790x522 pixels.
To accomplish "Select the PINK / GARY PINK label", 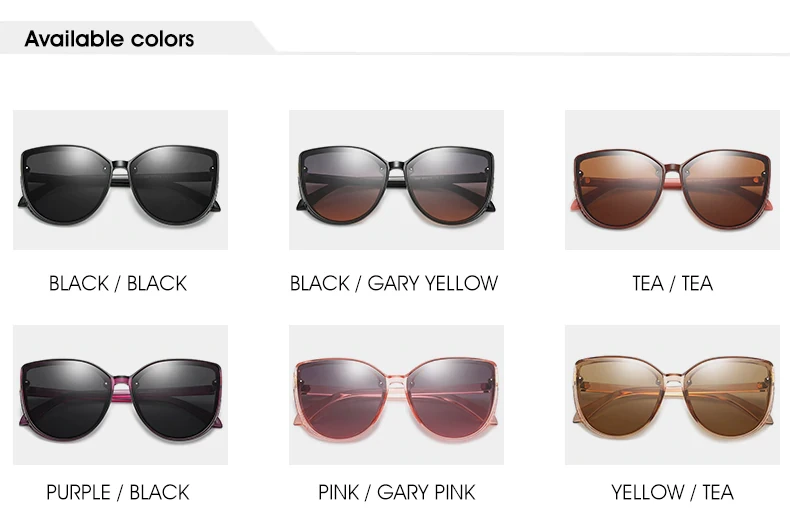I will (397, 493).
